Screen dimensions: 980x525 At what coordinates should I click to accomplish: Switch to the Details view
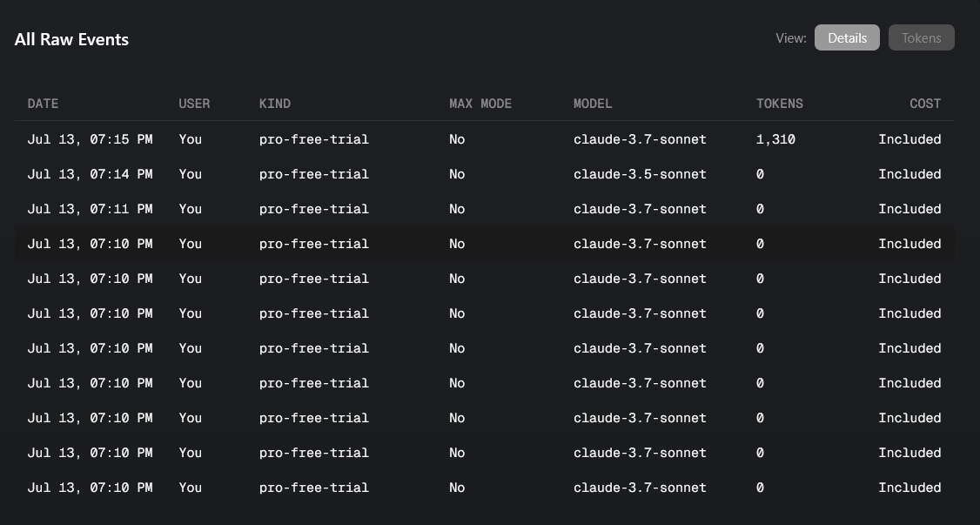[847, 38]
